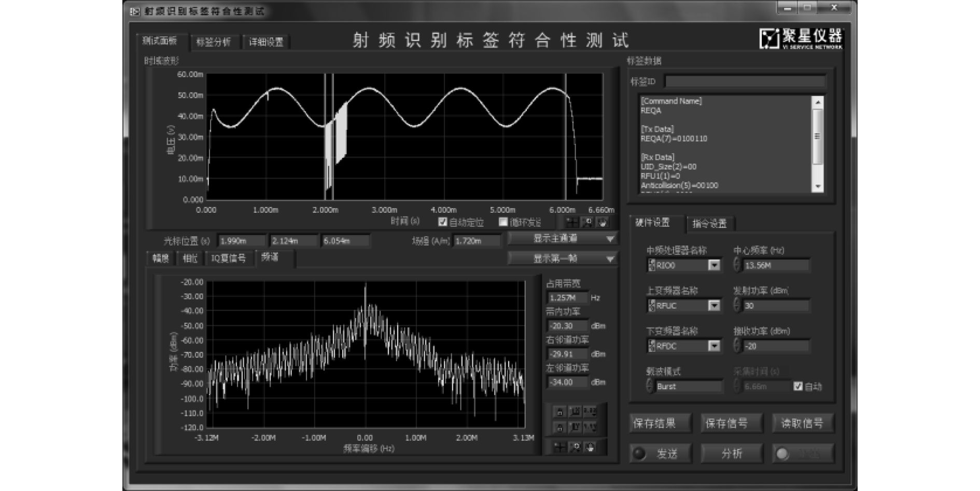The image size is (980, 491).
Task: Open the 显示第一帧 dropdown
Action: [x=562, y=258]
